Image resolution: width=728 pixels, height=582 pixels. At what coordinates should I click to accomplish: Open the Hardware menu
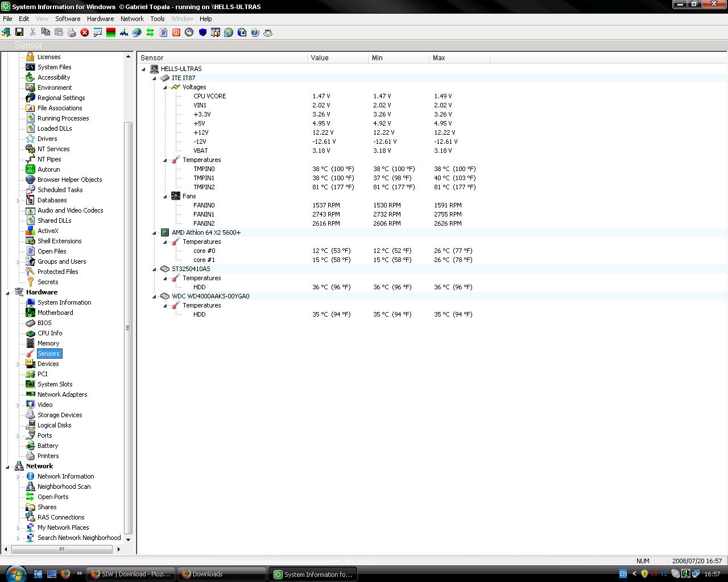coord(100,19)
